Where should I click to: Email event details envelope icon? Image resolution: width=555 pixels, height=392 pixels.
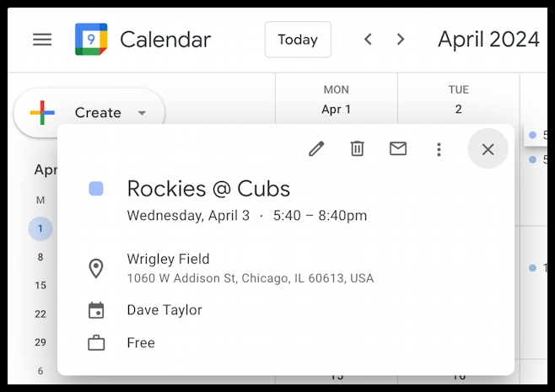pyautogui.click(x=398, y=148)
